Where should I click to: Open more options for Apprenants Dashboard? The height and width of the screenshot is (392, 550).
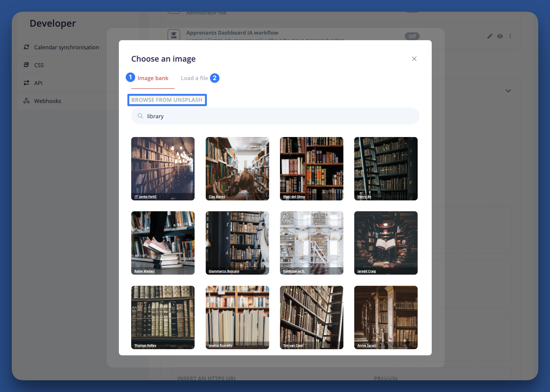tap(510, 36)
